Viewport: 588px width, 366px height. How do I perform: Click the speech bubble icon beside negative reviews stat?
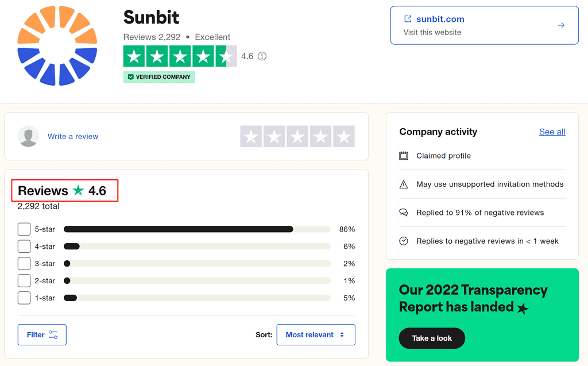pyautogui.click(x=404, y=213)
